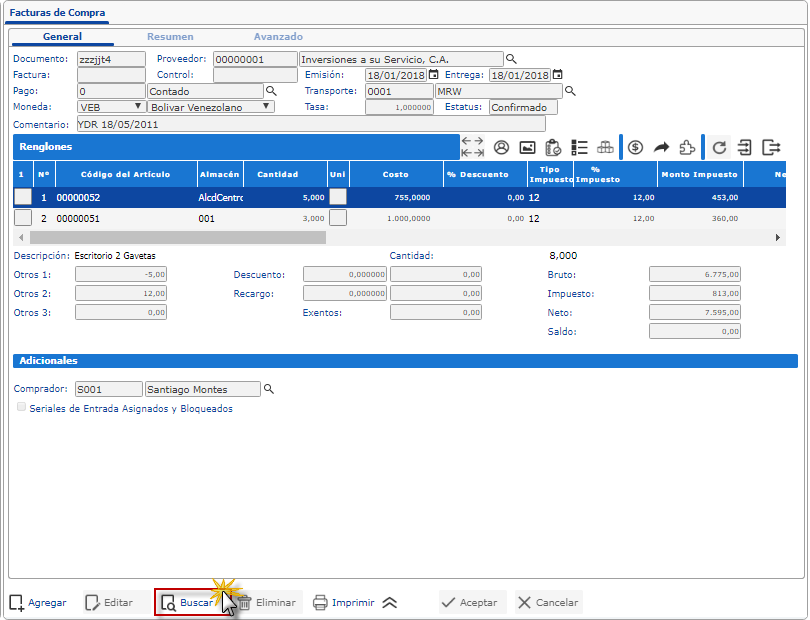
Task: Toggle Seriales de Entrada Asignados y Bloqueados checkbox
Action: pyautogui.click(x=22, y=408)
